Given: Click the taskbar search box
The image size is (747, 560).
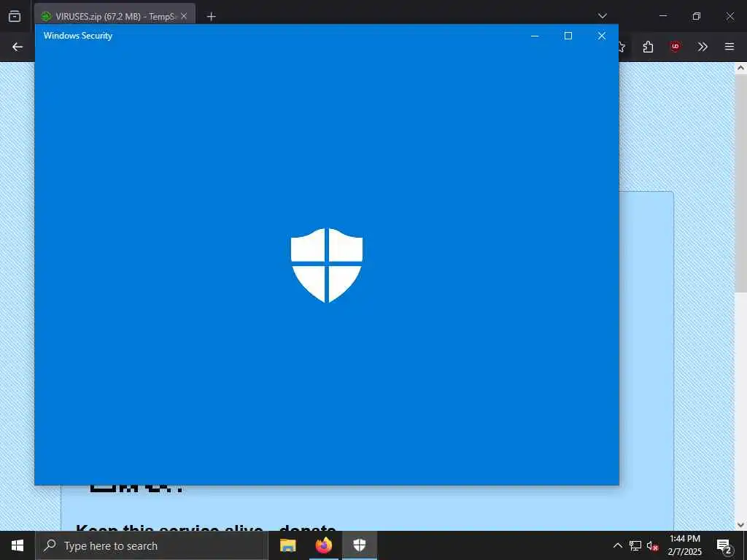Looking at the screenshot, I should click(x=152, y=545).
